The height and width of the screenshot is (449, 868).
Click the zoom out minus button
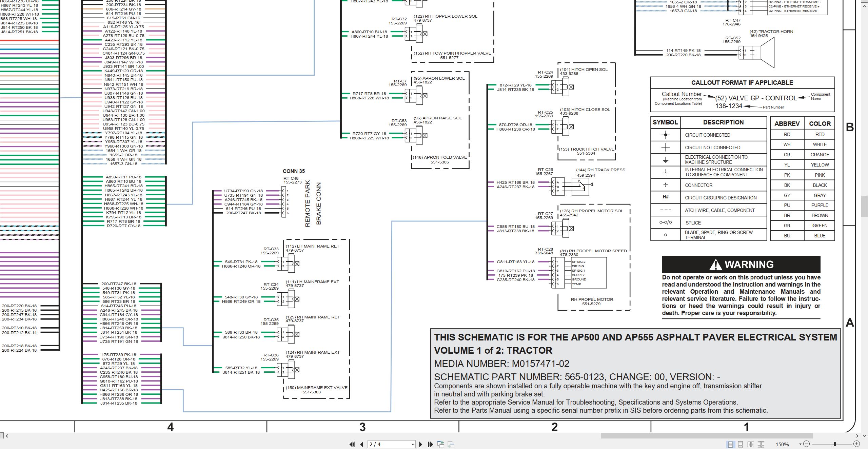pyautogui.click(x=807, y=444)
